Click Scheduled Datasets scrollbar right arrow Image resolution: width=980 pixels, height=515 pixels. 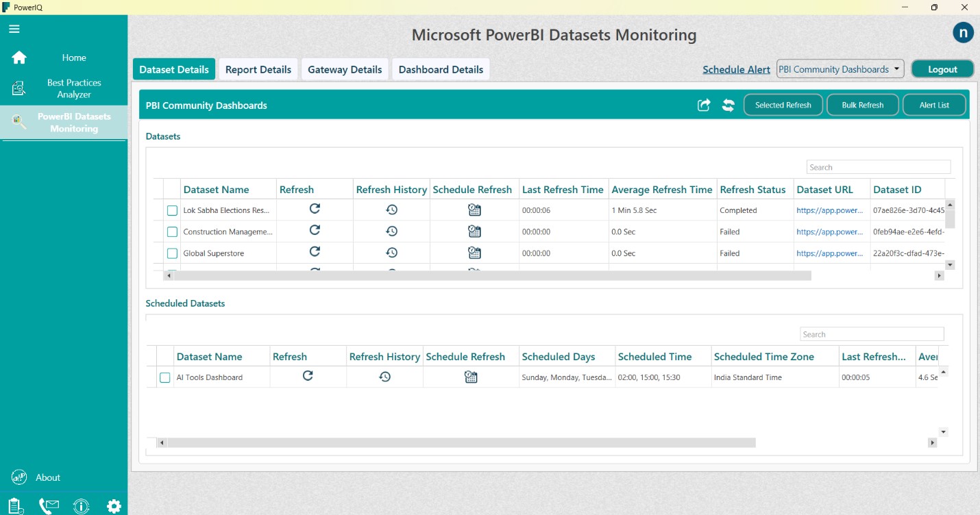tap(932, 442)
